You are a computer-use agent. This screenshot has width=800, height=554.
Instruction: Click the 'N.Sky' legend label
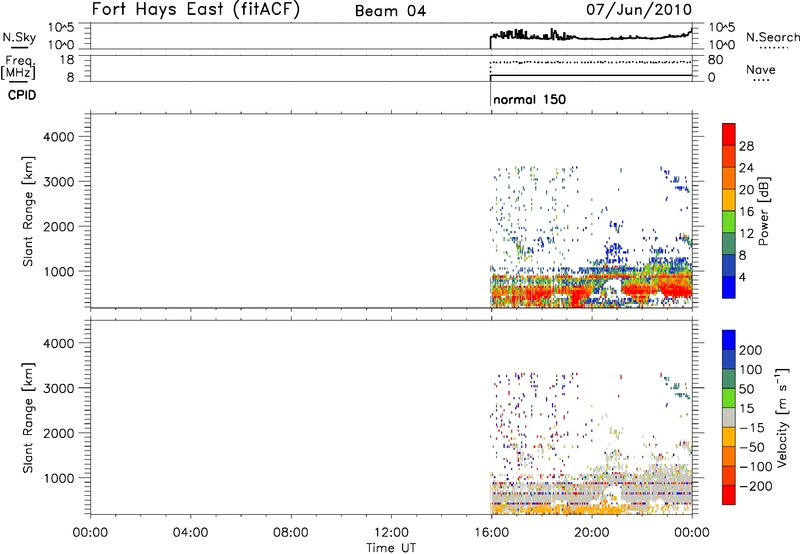tap(19, 37)
